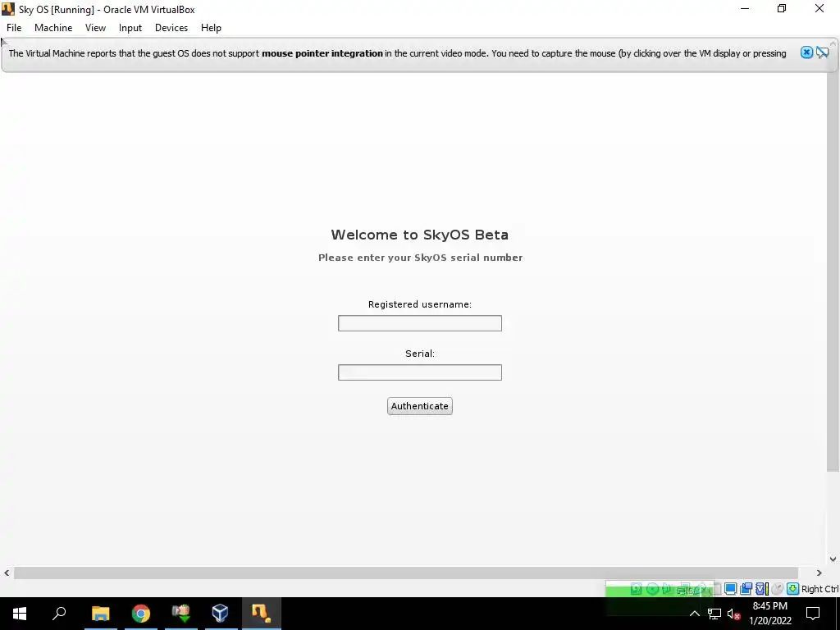
Task: Open the Help menu
Action: [x=211, y=28]
